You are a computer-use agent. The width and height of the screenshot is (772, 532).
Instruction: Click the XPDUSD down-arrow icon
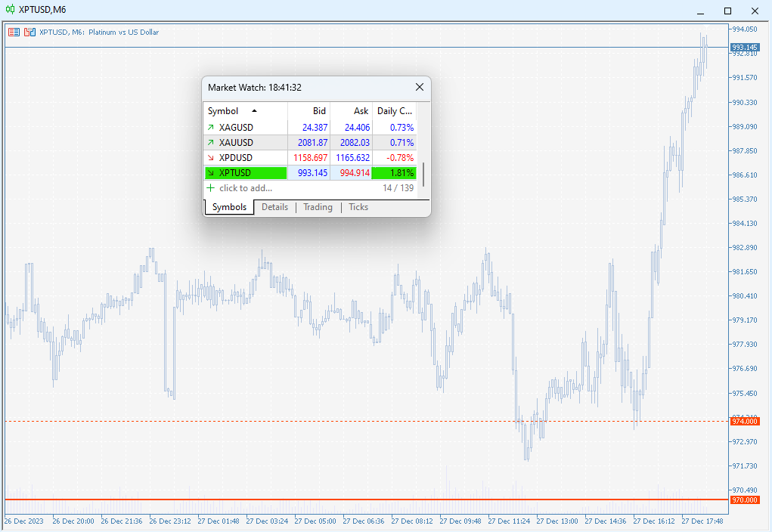(211, 158)
